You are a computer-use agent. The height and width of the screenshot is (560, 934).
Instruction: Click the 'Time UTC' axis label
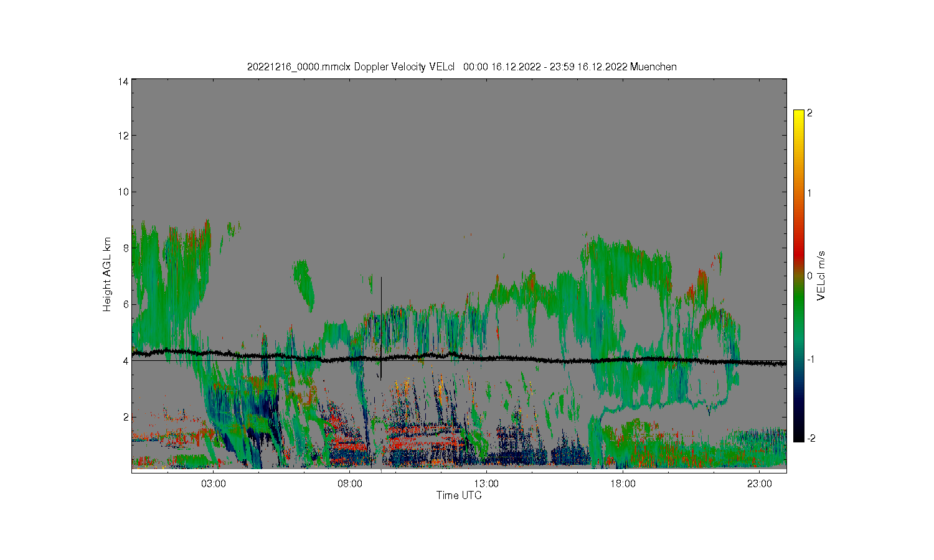coord(459,496)
